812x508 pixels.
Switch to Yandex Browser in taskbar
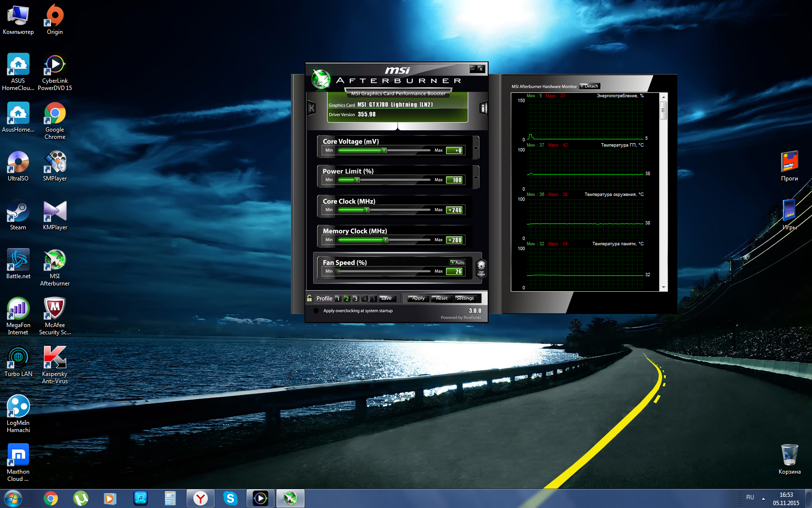(x=201, y=498)
